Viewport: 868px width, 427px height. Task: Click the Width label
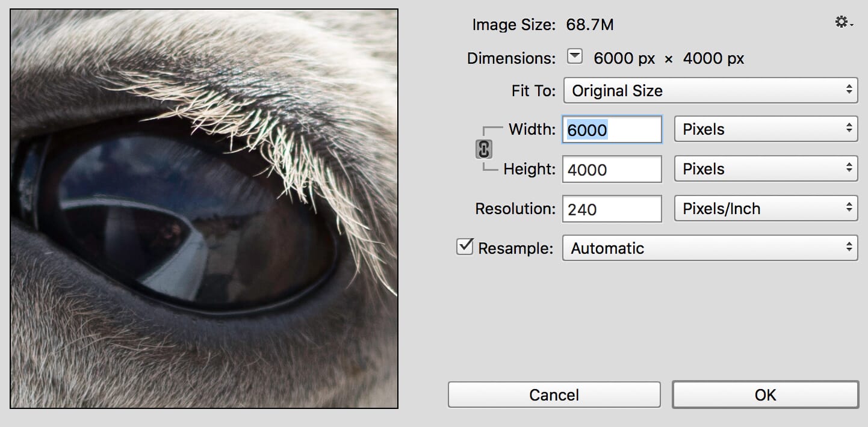tap(532, 129)
